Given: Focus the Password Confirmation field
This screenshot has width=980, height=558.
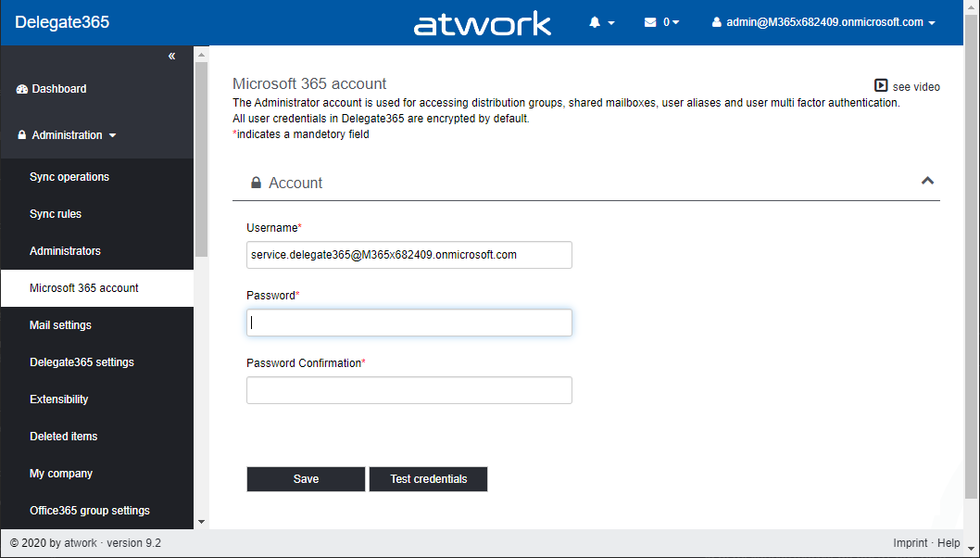Looking at the screenshot, I should pyautogui.click(x=408, y=390).
